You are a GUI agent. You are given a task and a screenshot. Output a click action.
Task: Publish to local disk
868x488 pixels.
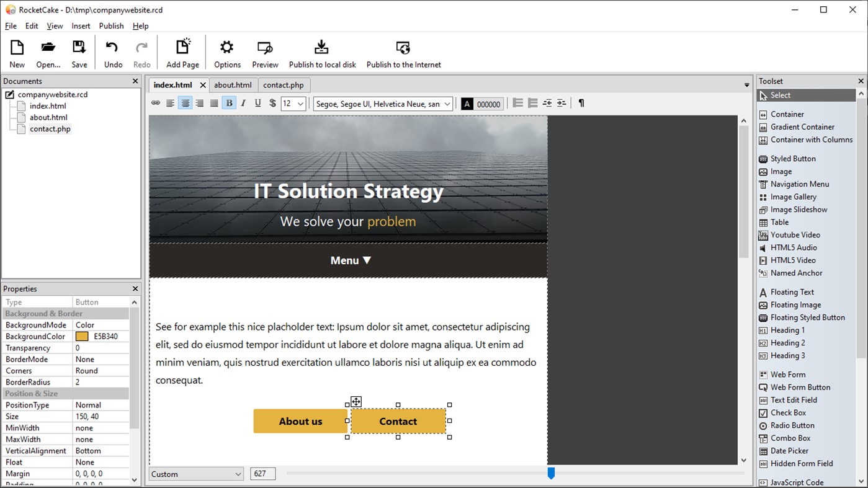322,53
